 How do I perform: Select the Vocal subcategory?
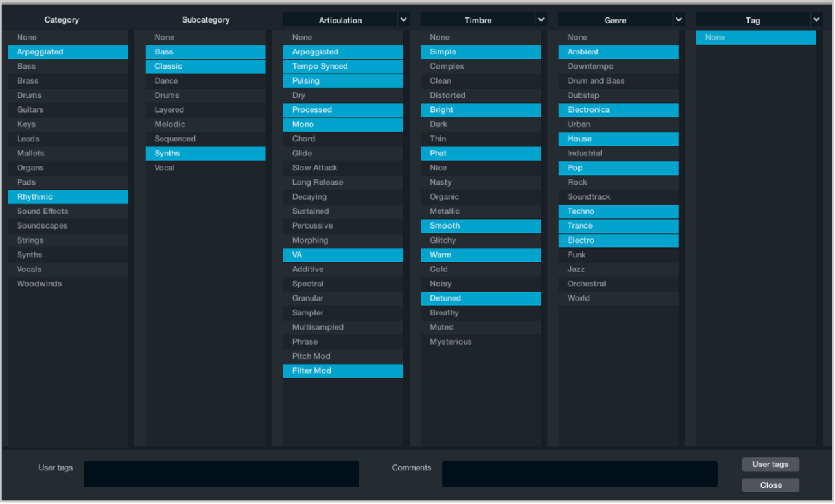(205, 167)
